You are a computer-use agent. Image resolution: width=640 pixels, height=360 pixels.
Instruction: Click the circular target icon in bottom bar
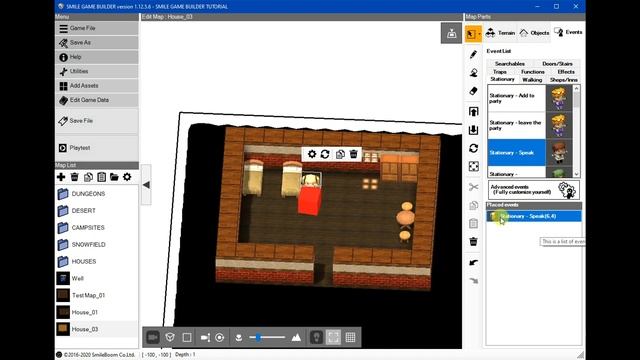[x=220, y=337]
